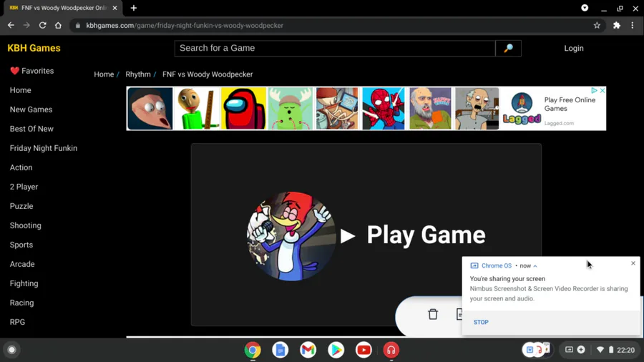The height and width of the screenshot is (362, 644).
Task: Click the Wi-Fi status icon
Action: coord(600,350)
